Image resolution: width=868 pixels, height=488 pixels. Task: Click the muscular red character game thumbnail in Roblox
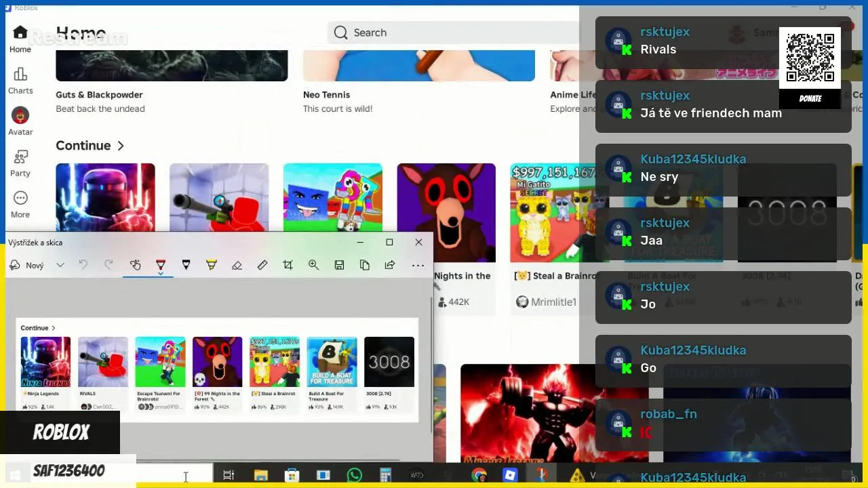tap(554, 413)
